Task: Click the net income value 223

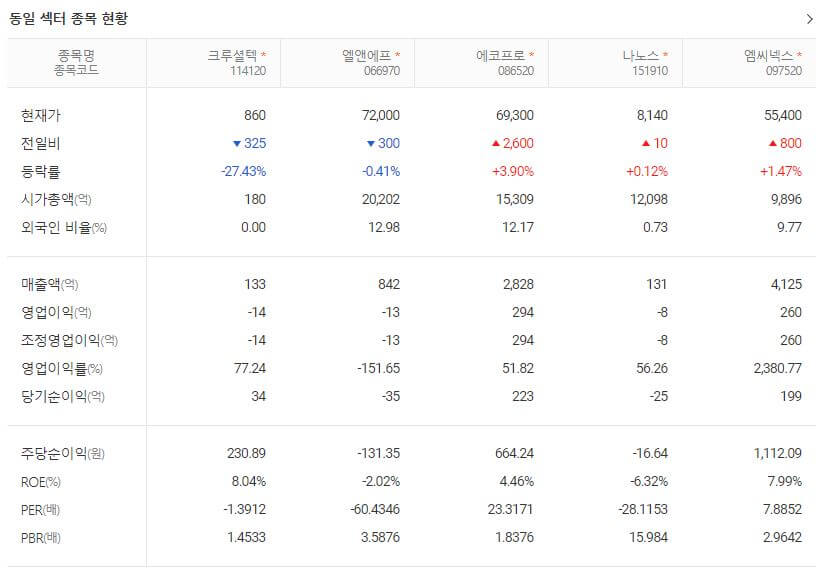Action: (x=523, y=396)
